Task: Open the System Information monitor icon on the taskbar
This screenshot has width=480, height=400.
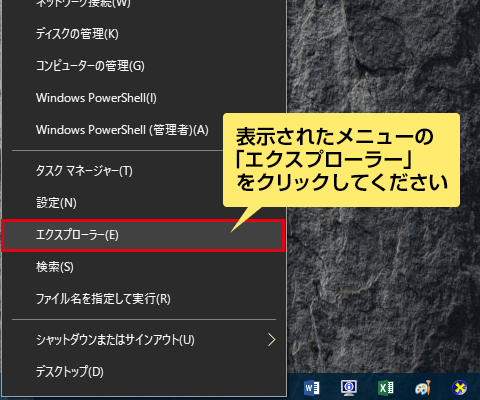Action: tap(349, 388)
